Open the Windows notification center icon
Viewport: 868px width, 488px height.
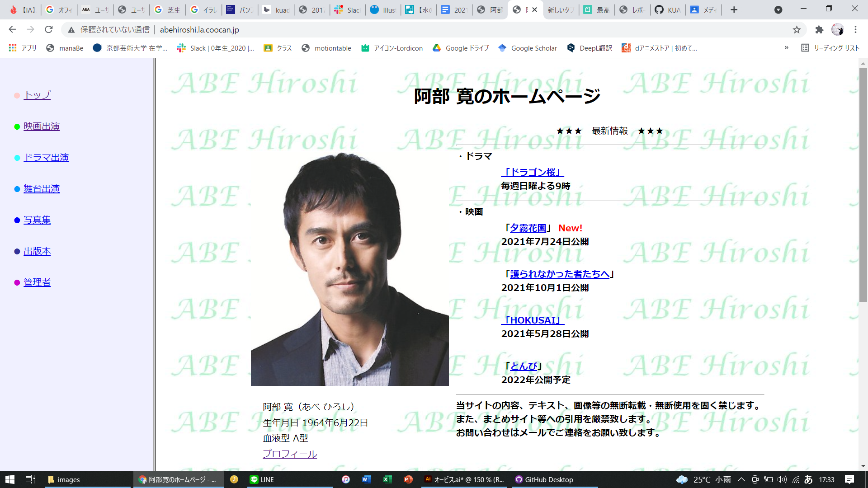point(849,479)
